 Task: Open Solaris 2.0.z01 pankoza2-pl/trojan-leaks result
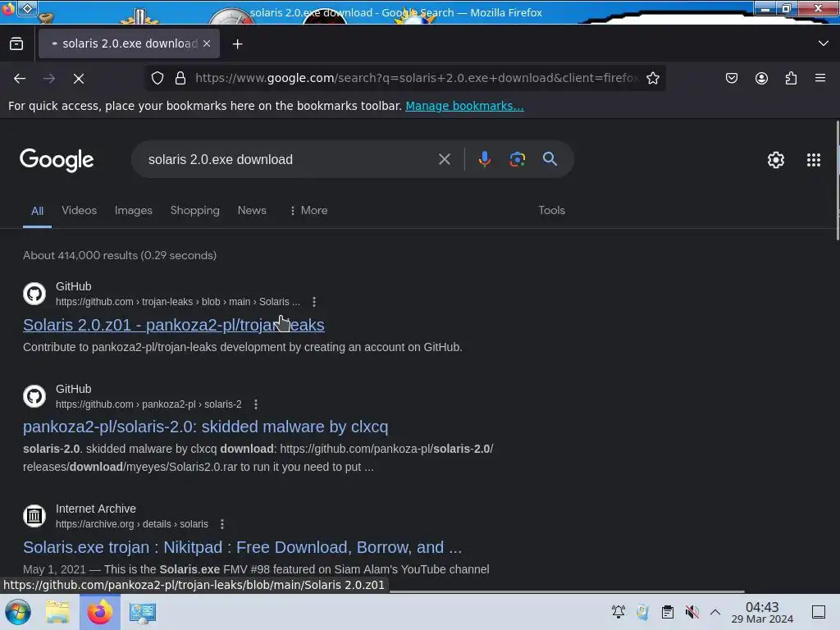(174, 325)
